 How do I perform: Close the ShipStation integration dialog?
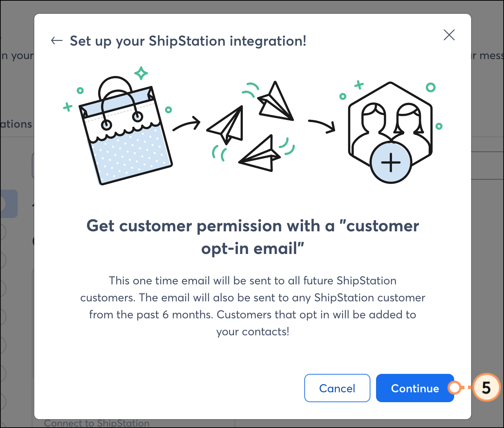pos(449,35)
